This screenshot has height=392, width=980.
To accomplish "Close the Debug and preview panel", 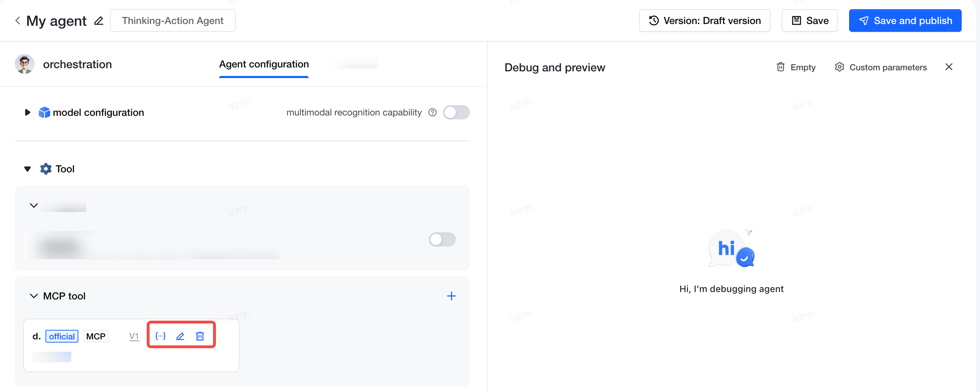I will [x=949, y=67].
